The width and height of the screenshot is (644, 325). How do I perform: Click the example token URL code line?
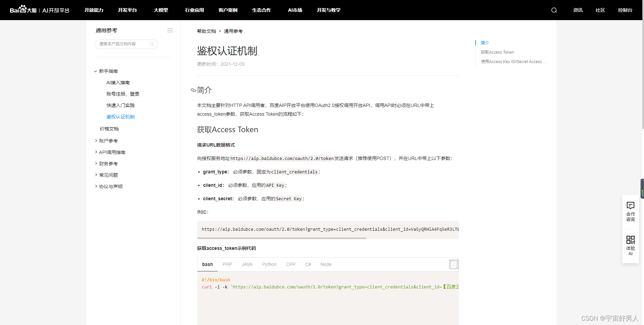point(330,229)
